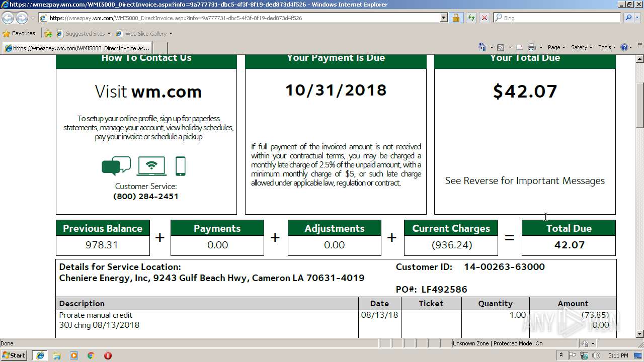
Task: Click the Bing search box
Action: pos(557,18)
